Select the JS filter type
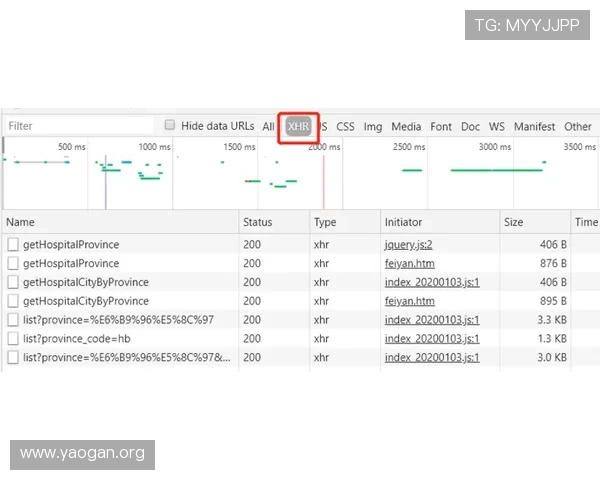The image size is (600, 480). pyautogui.click(x=324, y=127)
